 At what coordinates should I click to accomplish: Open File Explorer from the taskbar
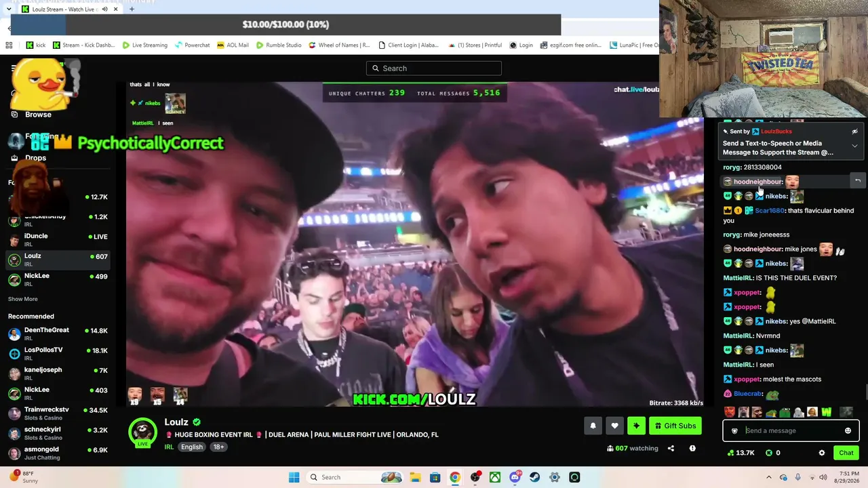414,477
